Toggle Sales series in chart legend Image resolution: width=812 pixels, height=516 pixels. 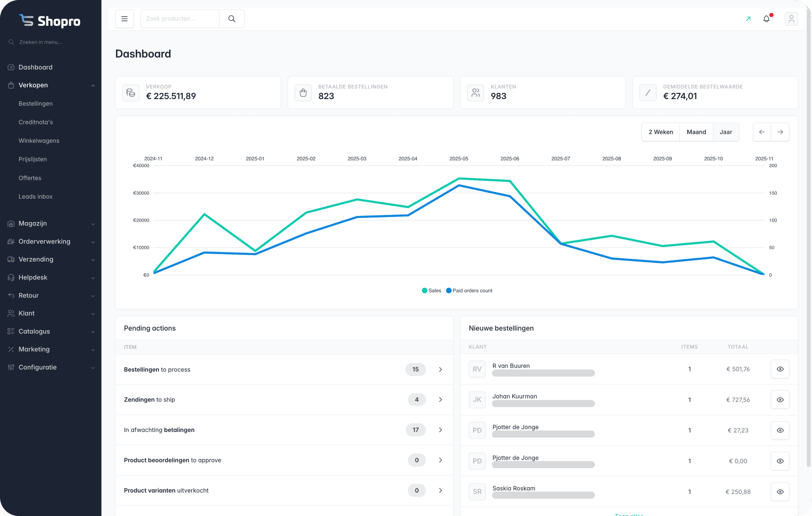[x=431, y=291]
